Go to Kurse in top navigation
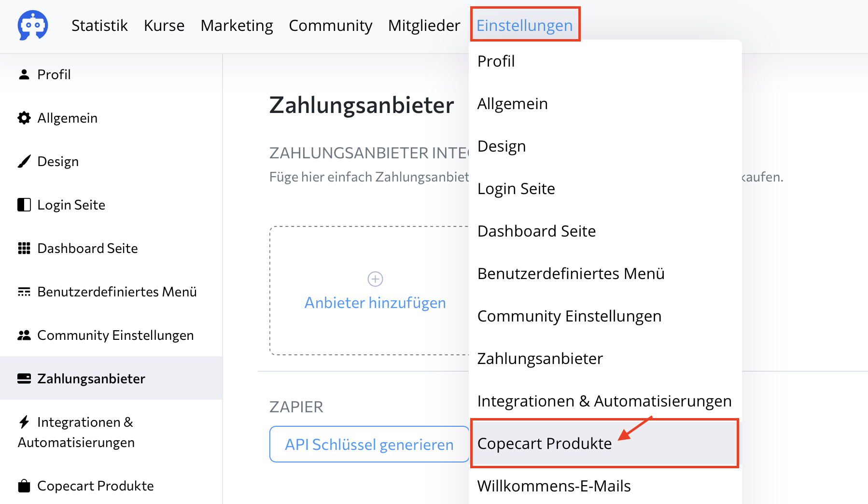Screen dimensions: 868x504 (164, 25)
